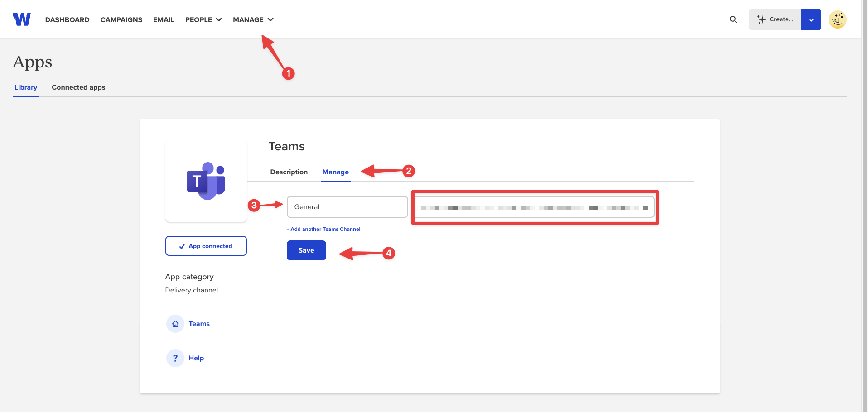Expand the blue Create dropdown arrow
This screenshot has width=868, height=412.
[x=811, y=19]
